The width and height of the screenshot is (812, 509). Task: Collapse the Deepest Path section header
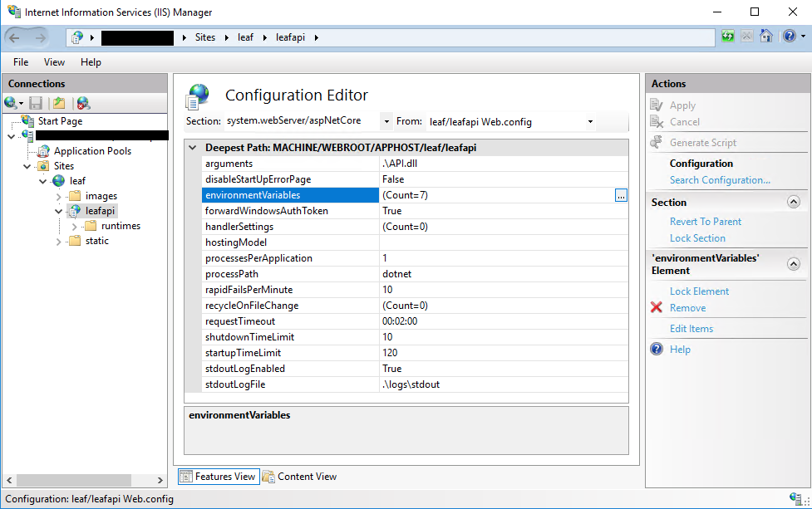click(193, 148)
